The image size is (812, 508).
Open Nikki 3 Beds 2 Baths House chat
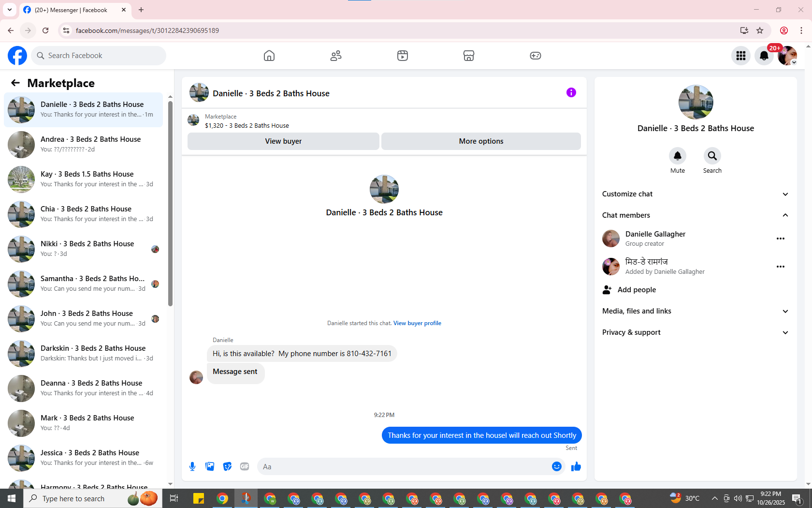click(83, 249)
